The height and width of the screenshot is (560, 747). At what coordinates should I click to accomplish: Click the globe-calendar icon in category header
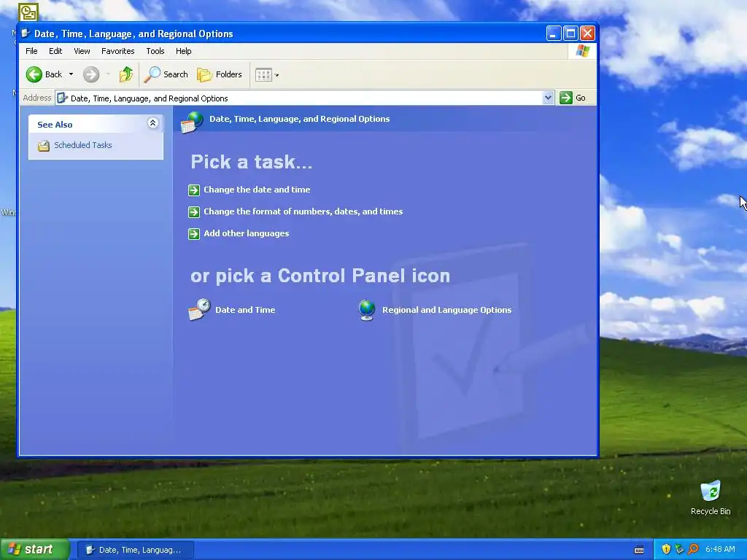[192, 122]
